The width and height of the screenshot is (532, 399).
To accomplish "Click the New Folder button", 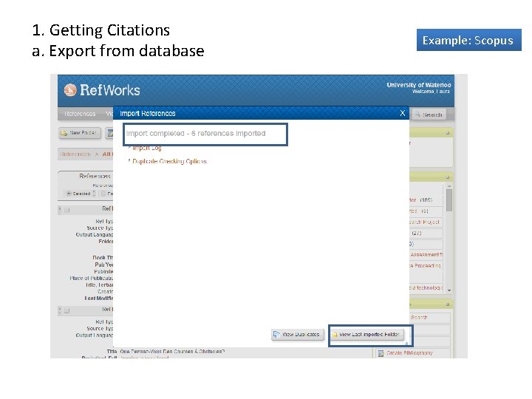I will pos(80,133).
